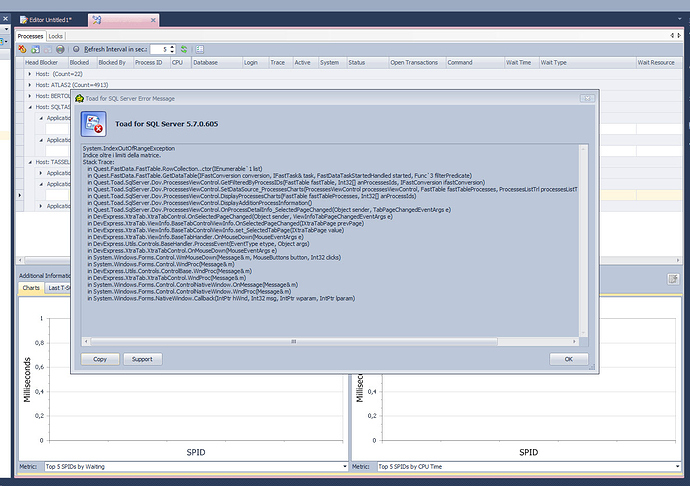The height and width of the screenshot is (486, 690).
Task: Click the Copy button
Action: pos(100,359)
